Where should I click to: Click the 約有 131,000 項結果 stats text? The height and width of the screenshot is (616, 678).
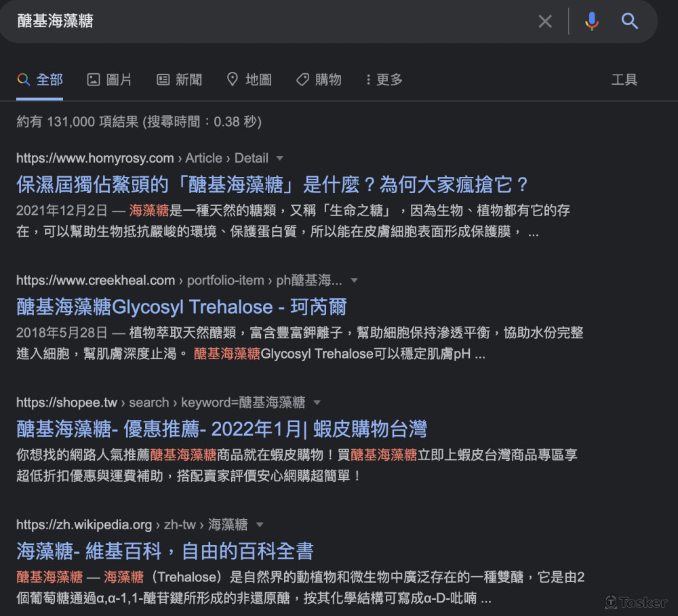click(139, 122)
